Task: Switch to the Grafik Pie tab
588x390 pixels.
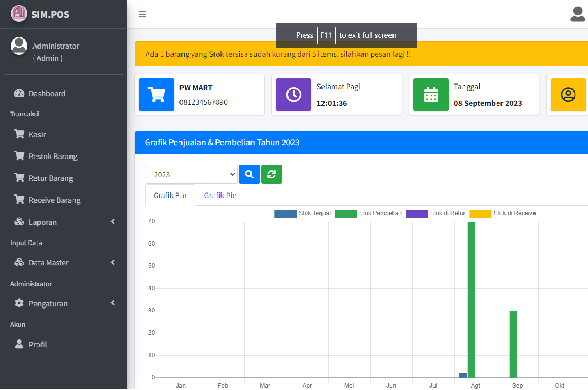Action: (220, 195)
